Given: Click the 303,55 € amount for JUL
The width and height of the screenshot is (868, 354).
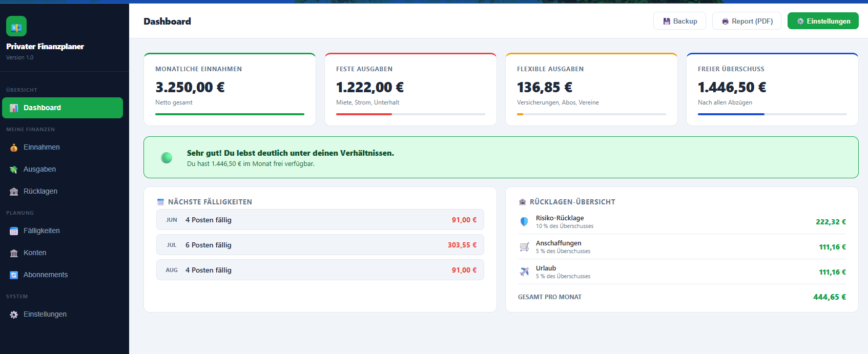Looking at the screenshot, I should tap(462, 245).
